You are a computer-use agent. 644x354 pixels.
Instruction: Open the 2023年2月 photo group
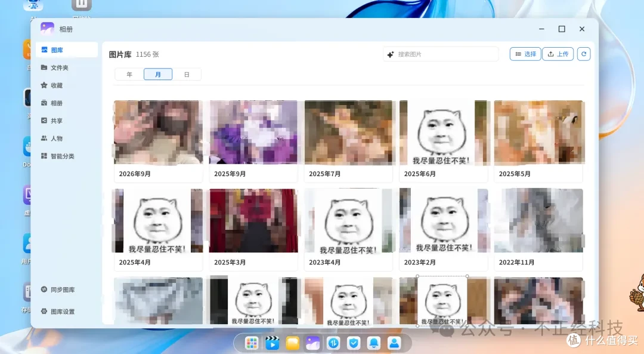pos(444,229)
